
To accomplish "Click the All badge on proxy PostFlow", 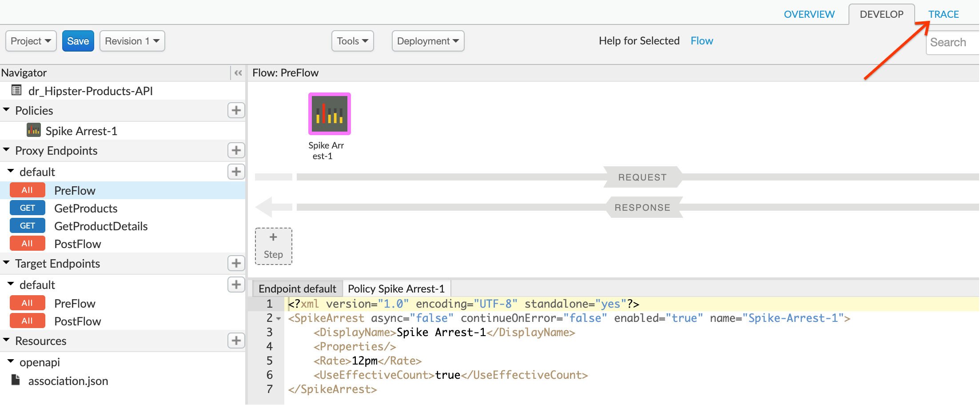I will point(27,243).
